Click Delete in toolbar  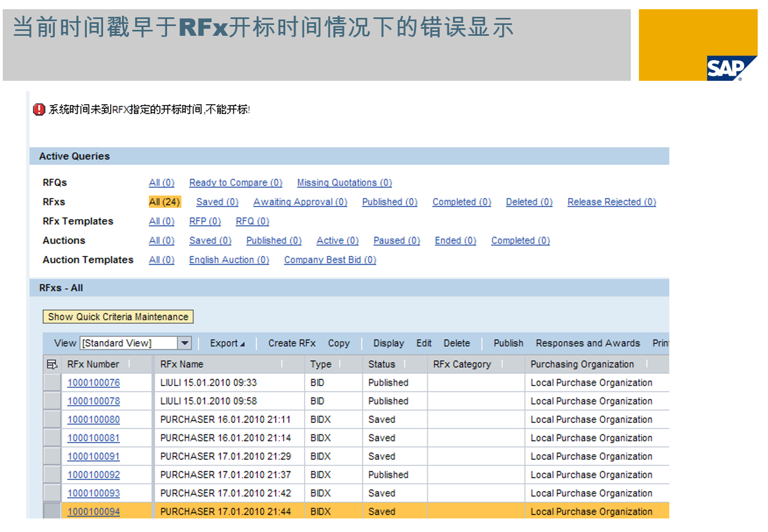point(457,343)
